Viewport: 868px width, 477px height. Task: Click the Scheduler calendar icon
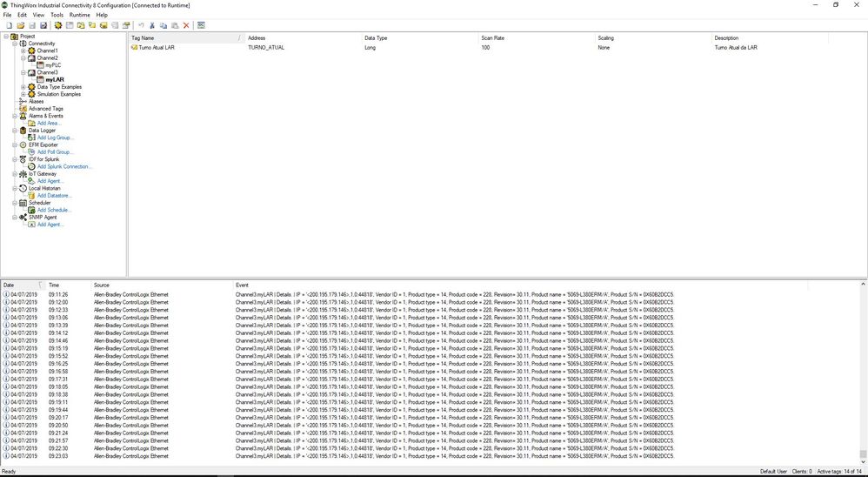pos(23,203)
